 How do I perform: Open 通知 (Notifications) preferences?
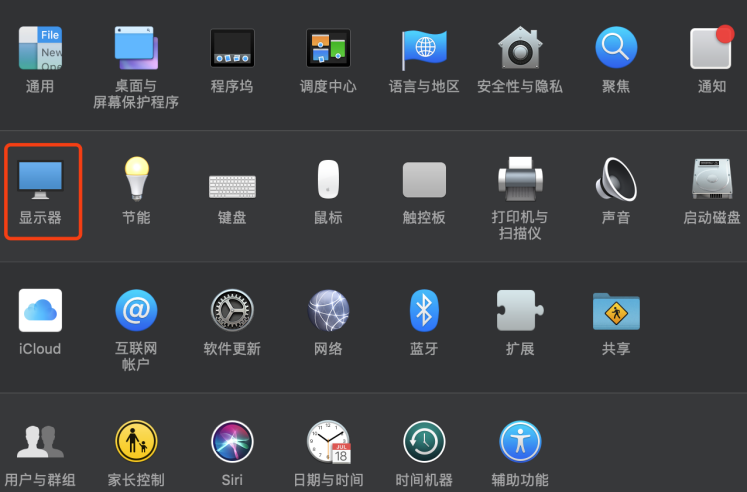712,47
